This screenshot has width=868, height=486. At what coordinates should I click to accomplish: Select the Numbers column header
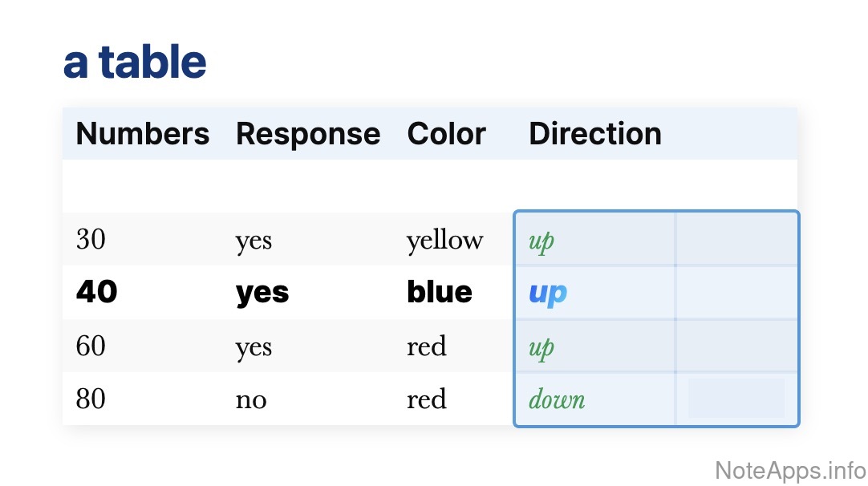[142, 134]
